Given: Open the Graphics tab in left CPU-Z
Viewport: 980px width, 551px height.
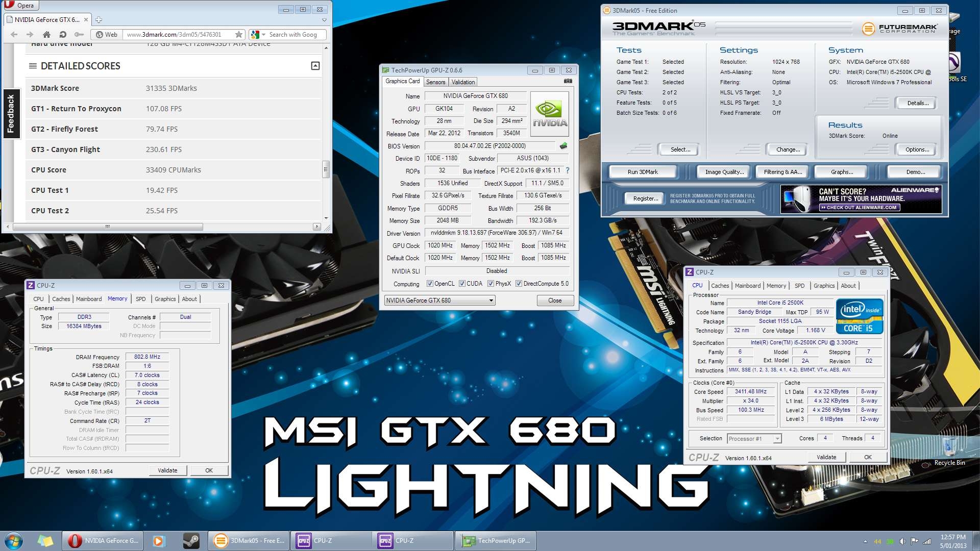Looking at the screenshot, I should [165, 299].
